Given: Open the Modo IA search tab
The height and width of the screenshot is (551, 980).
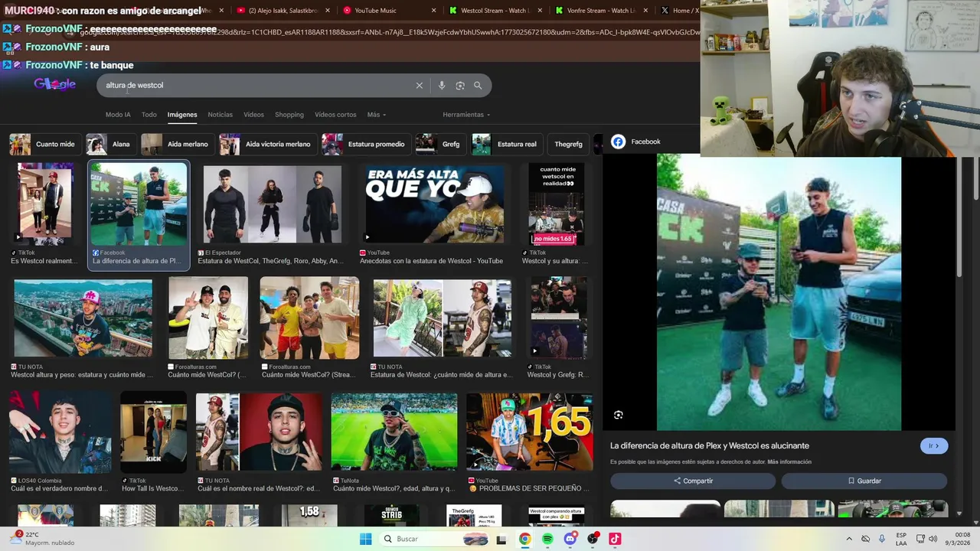Looking at the screenshot, I should 118,115.
